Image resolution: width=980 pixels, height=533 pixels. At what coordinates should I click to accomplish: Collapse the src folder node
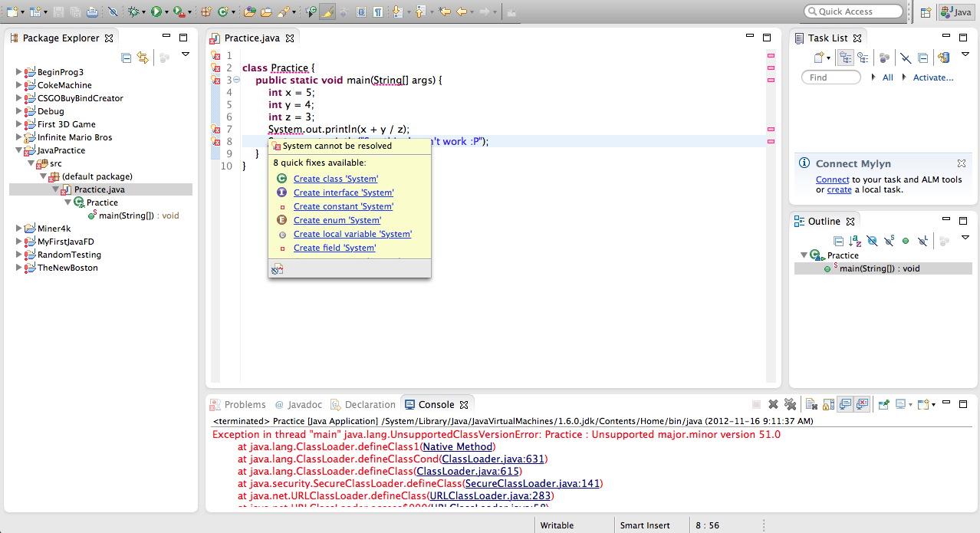click(x=31, y=163)
